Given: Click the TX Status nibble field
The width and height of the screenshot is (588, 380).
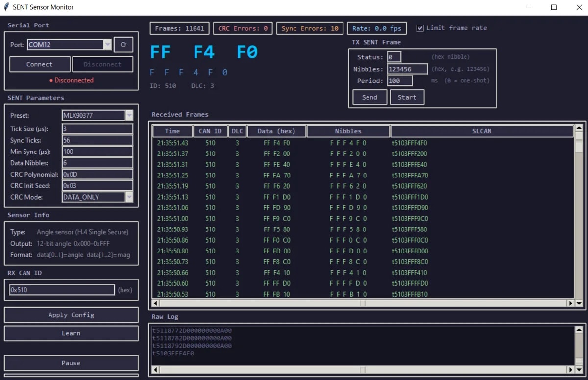Looking at the screenshot, I should pos(394,57).
